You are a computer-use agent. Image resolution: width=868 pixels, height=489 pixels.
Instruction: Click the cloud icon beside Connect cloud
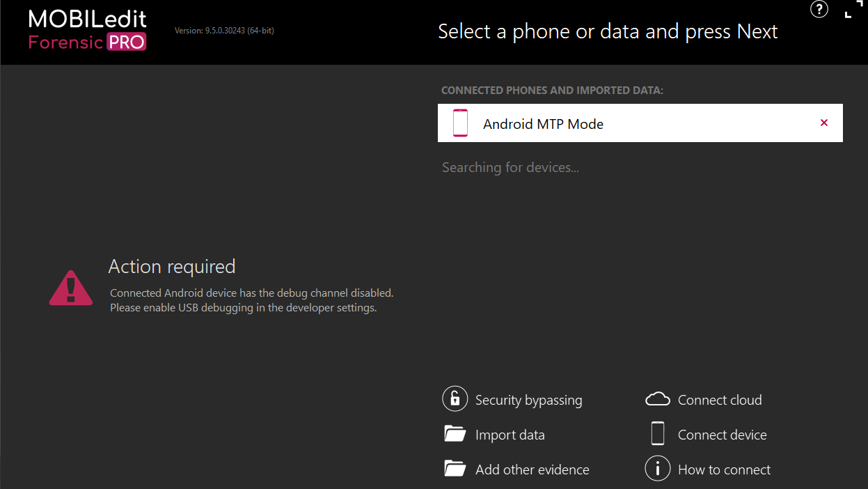[658, 399]
